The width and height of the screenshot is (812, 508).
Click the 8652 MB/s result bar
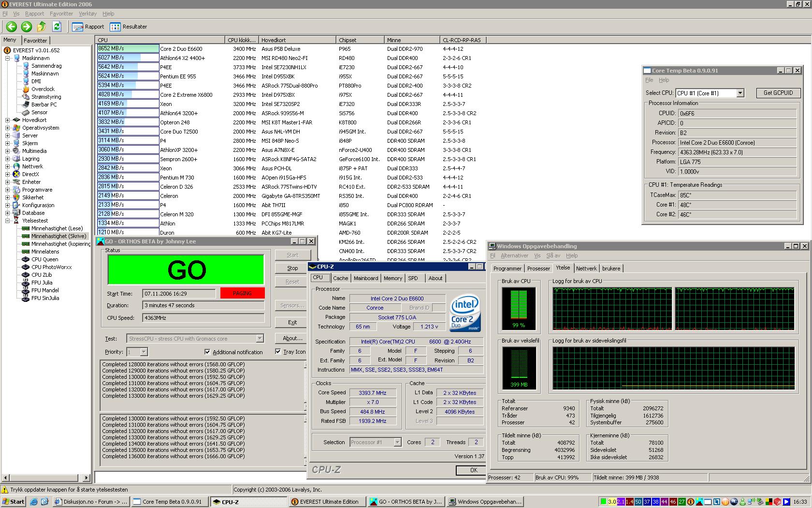(128, 48)
